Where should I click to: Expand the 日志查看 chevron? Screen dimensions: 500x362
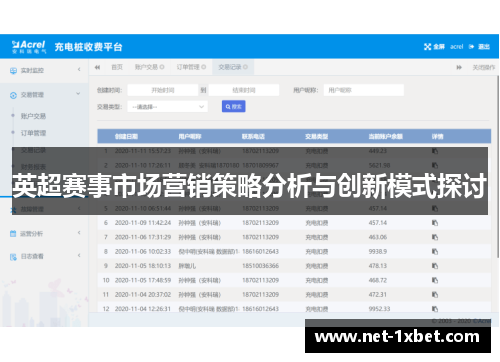click(79, 255)
